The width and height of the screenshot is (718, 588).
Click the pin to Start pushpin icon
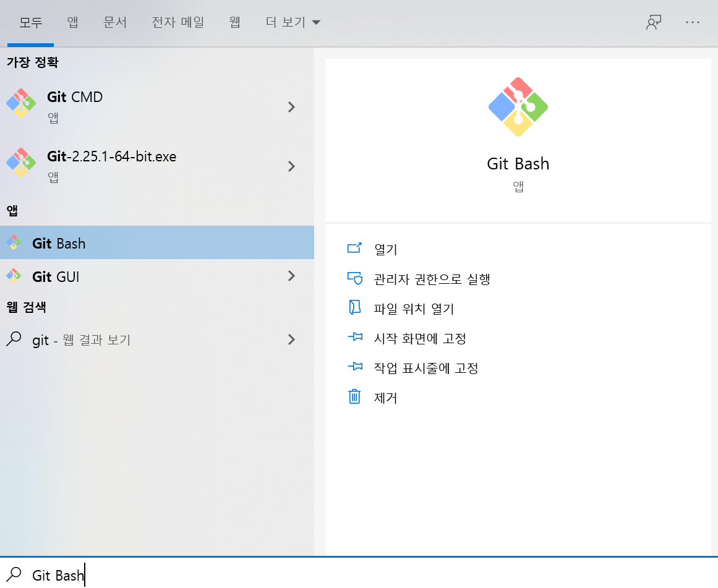coord(355,337)
